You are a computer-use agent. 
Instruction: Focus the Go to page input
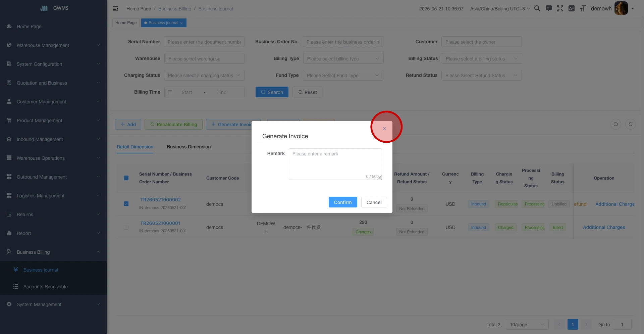coord(622,324)
